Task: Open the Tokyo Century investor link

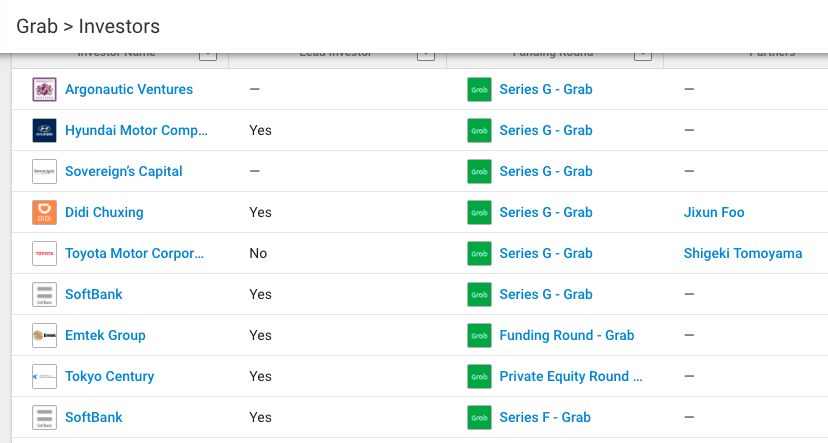Action: tap(109, 376)
